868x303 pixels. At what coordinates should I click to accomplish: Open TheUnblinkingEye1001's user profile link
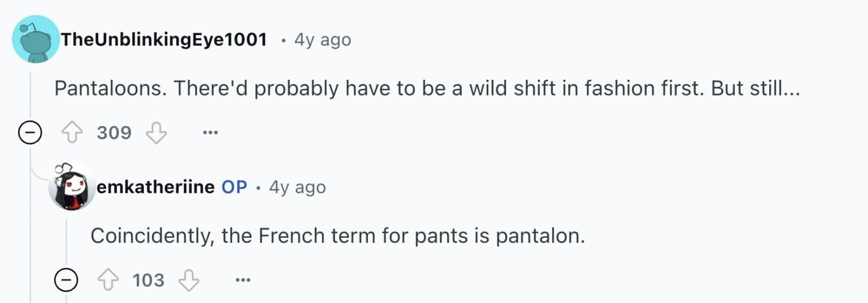[x=164, y=40]
